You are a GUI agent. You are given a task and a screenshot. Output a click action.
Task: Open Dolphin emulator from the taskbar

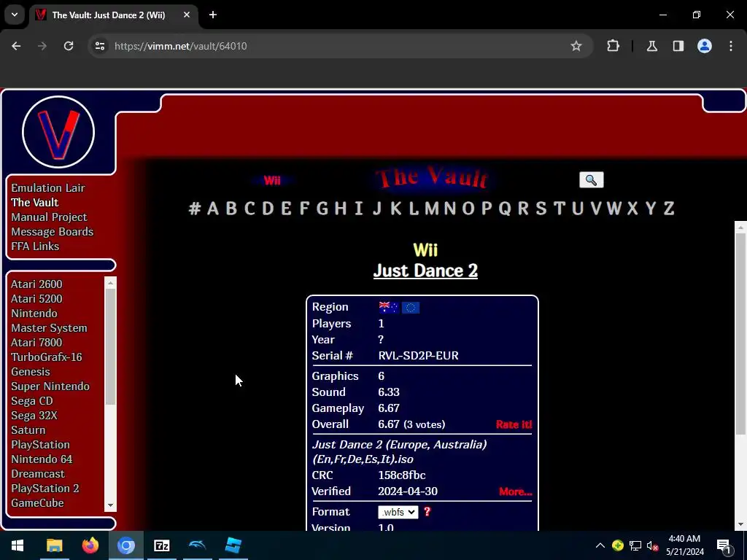point(197,545)
